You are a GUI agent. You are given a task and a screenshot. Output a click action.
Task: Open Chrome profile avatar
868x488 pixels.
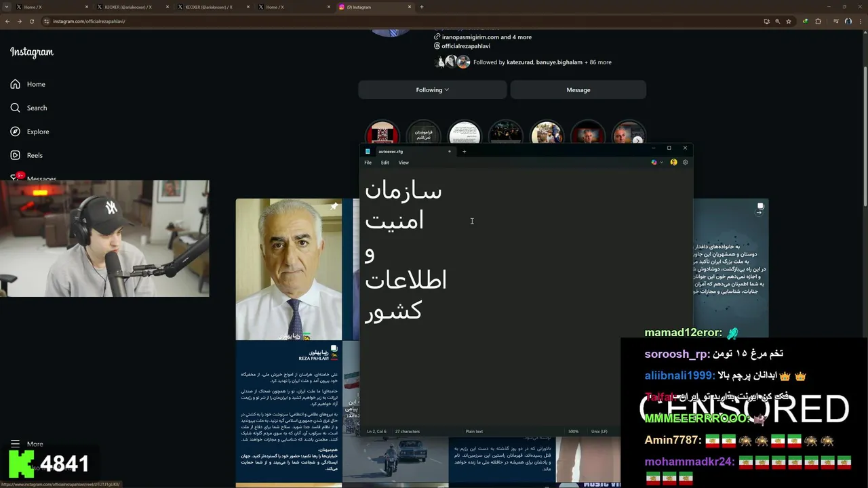pyautogui.click(x=848, y=21)
